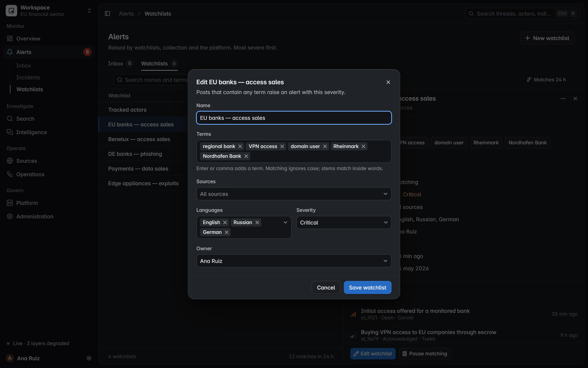Focus the Name input field
The width and height of the screenshot is (588, 368).
tap(294, 118)
